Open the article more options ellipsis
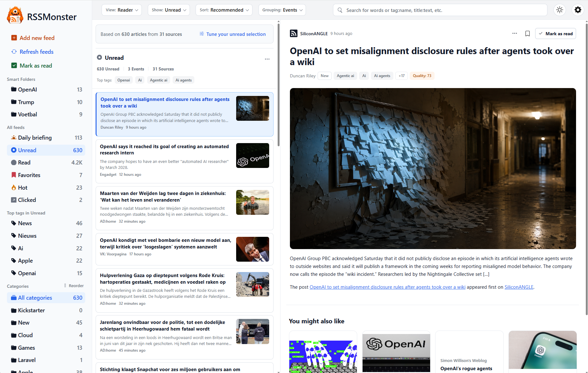 pos(515,34)
